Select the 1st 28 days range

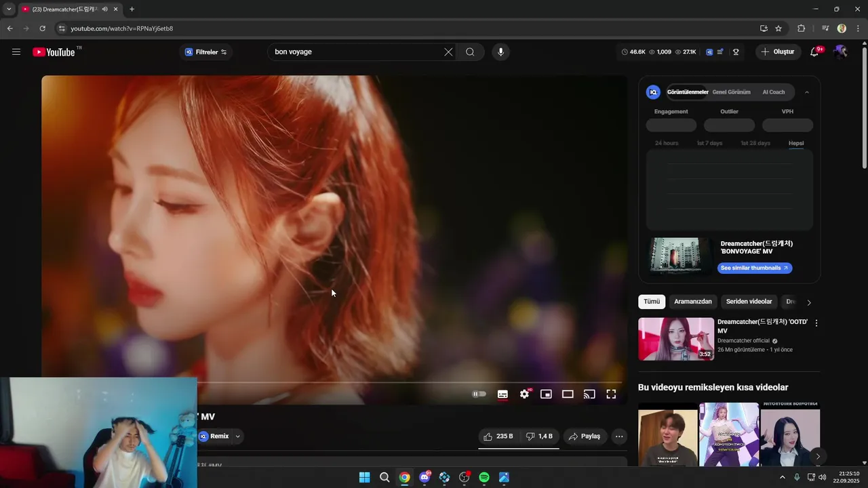[x=755, y=143]
